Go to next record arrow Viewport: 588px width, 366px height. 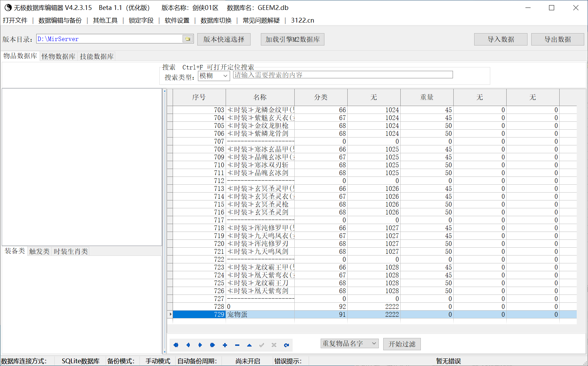tap(200, 345)
